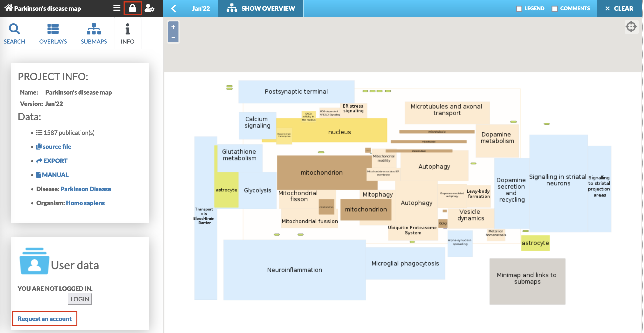The width and height of the screenshot is (644, 333).
Task: Open the hamburger menu icon
Action: (117, 8)
